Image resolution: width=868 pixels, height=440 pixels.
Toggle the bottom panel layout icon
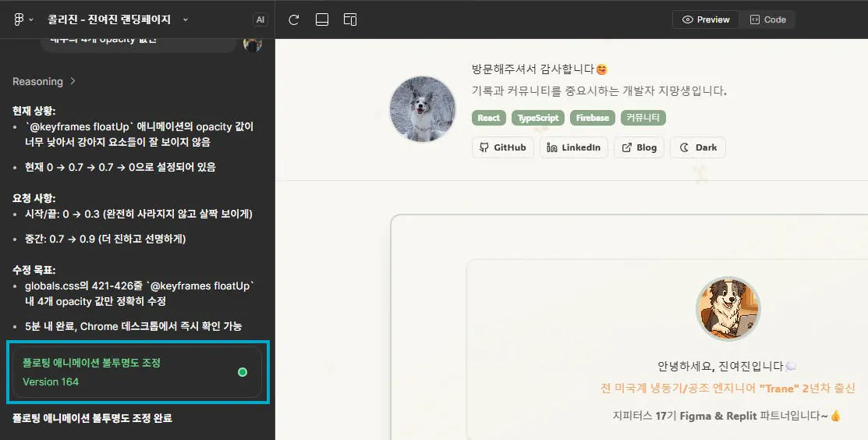click(322, 20)
